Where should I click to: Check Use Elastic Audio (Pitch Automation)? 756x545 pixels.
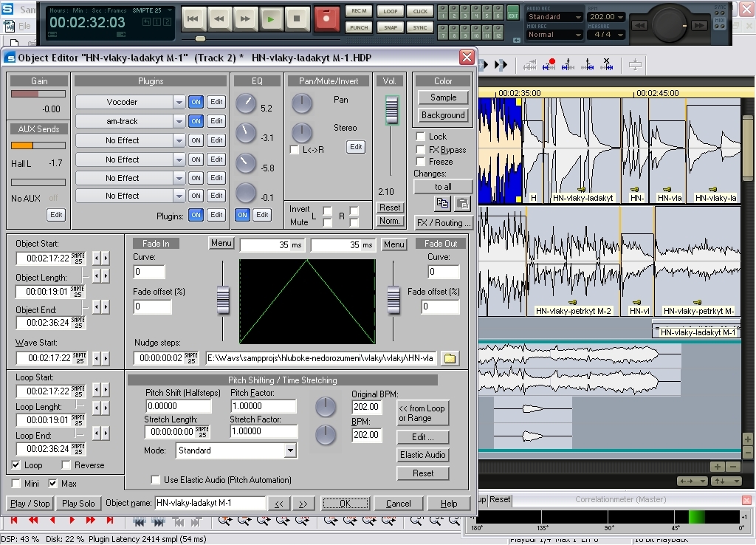[156, 480]
